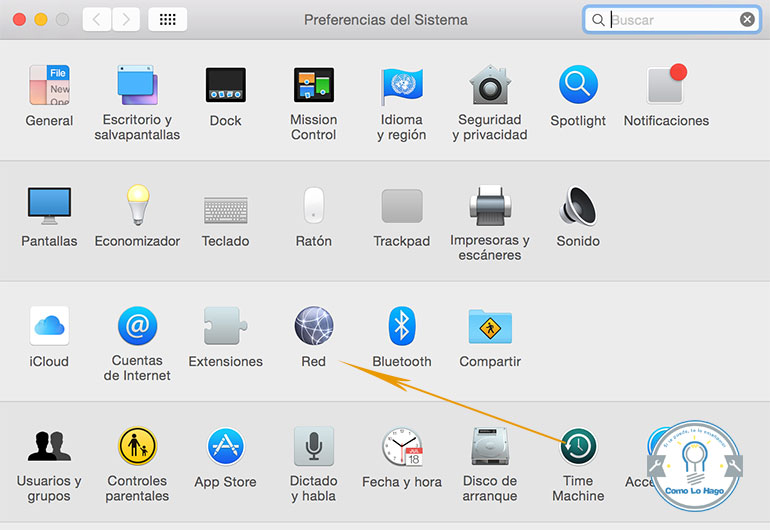Click the back navigation arrow

click(97, 20)
